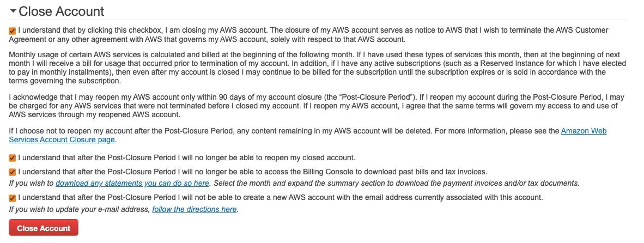Follow the directions here link
Viewport: 644px width, 243px height.
point(194,209)
